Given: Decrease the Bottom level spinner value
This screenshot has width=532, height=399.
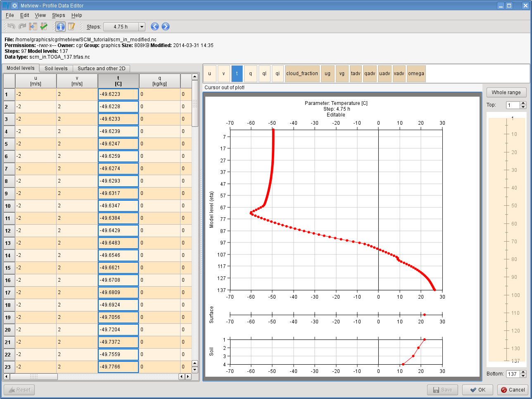Looking at the screenshot, I should (523, 375).
